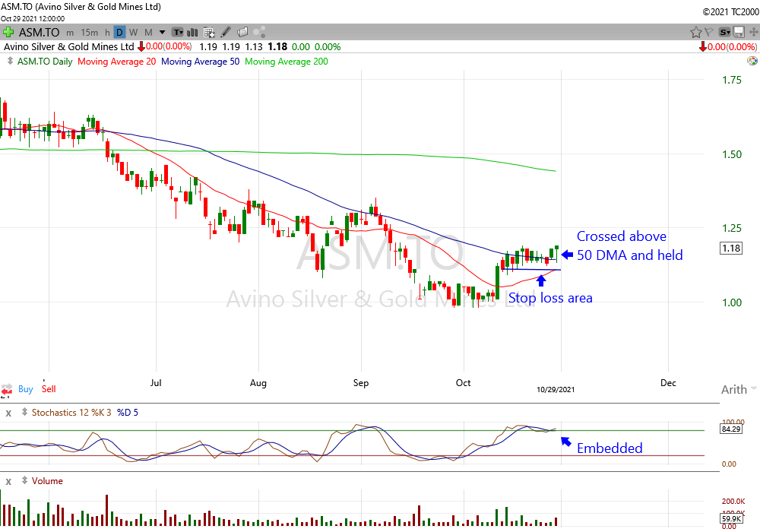
Task: Close the Stochastics pane with its x
Action: [x=8, y=413]
